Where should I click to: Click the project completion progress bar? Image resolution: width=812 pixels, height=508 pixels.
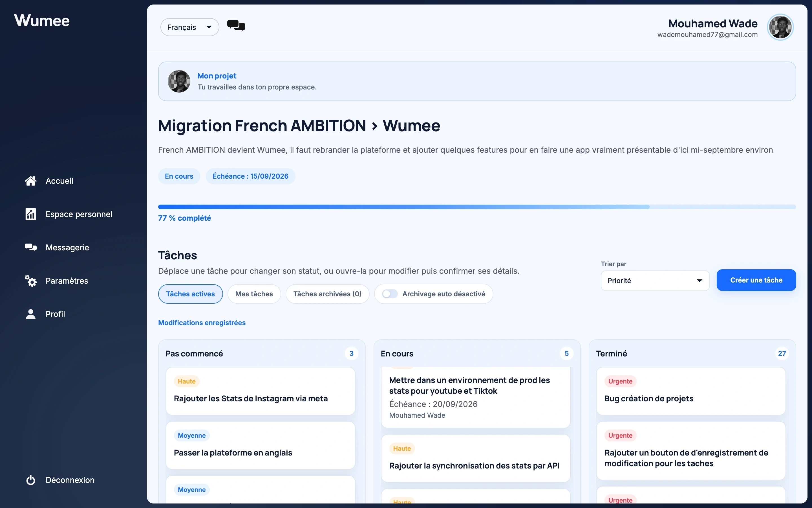[x=477, y=207]
